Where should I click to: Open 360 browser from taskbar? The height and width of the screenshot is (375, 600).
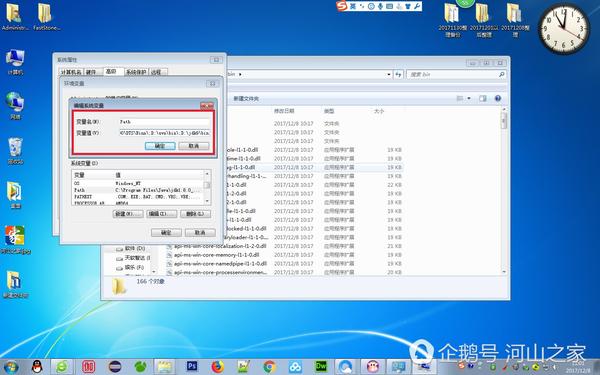pos(62,367)
